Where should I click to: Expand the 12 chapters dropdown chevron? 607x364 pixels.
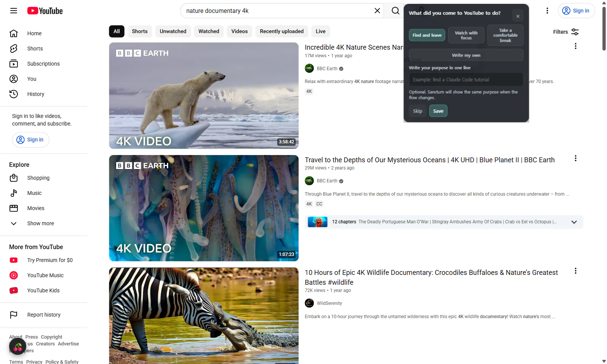(574, 222)
